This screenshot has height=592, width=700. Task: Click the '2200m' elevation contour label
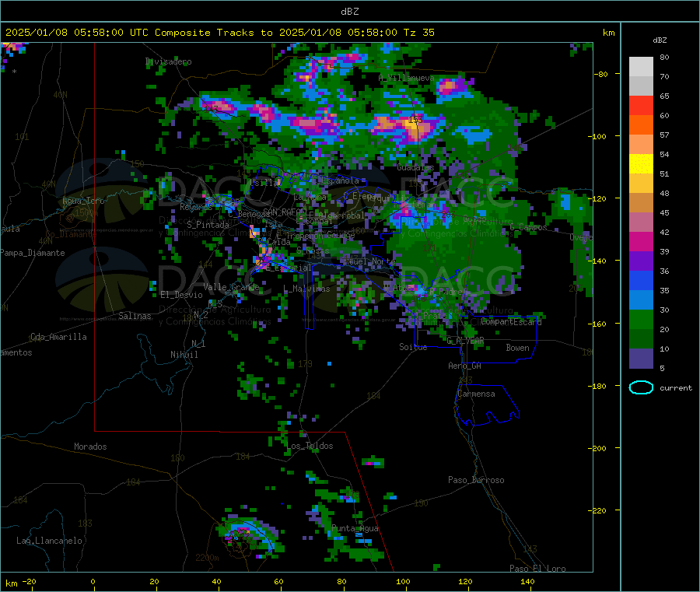[x=207, y=558]
